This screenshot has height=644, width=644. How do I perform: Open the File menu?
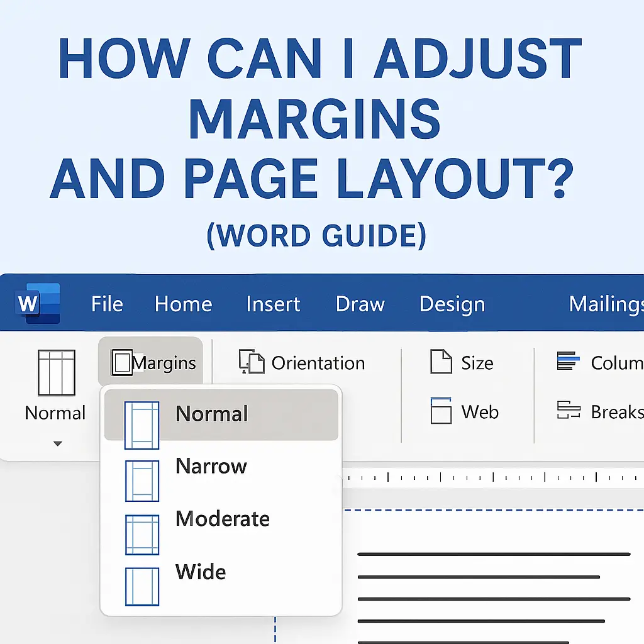pyautogui.click(x=106, y=304)
